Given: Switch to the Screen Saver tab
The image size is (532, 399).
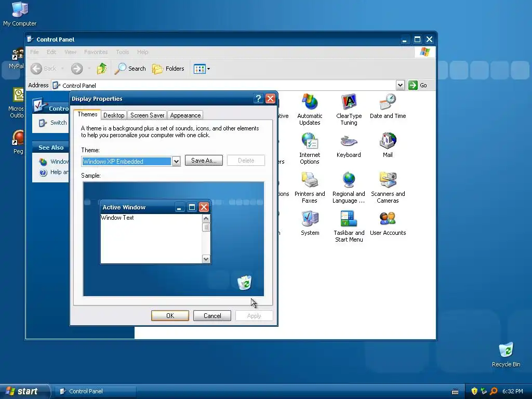Looking at the screenshot, I should click(x=147, y=115).
